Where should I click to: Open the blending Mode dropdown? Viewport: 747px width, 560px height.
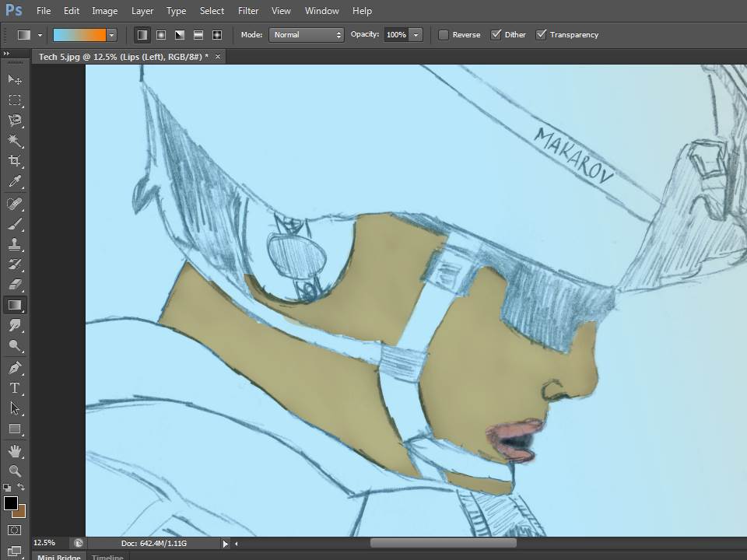coord(306,35)
